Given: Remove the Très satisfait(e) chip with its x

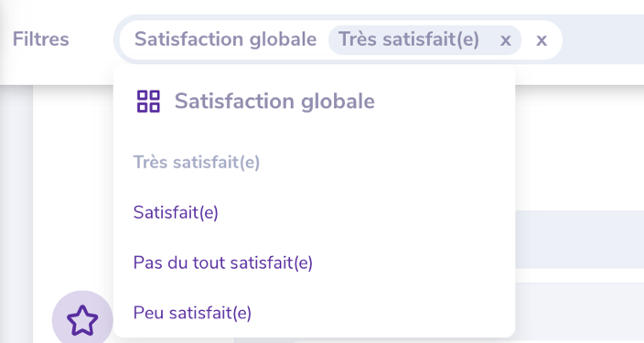Looking at the screenshot, I should point(506,40).
